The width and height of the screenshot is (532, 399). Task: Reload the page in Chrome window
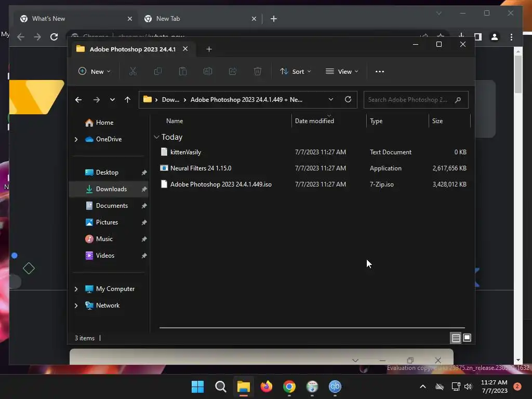54,37
